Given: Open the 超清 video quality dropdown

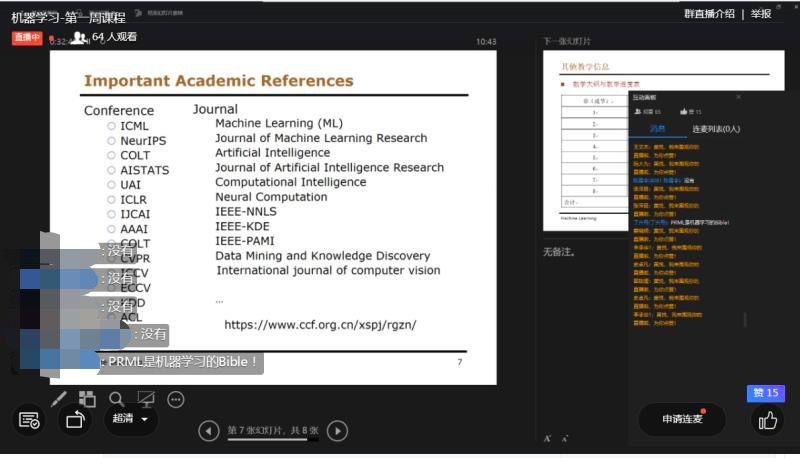Looking at the screenshot, I should pos(131,419).
